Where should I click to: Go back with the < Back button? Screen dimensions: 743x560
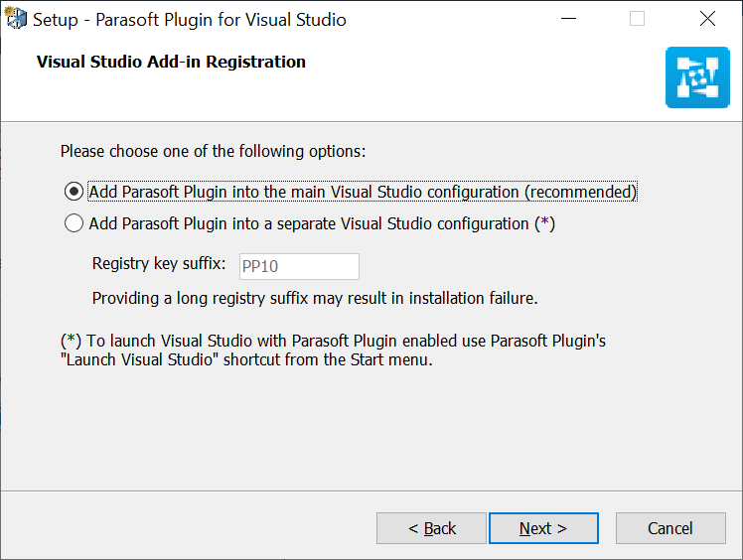[431, 528]
